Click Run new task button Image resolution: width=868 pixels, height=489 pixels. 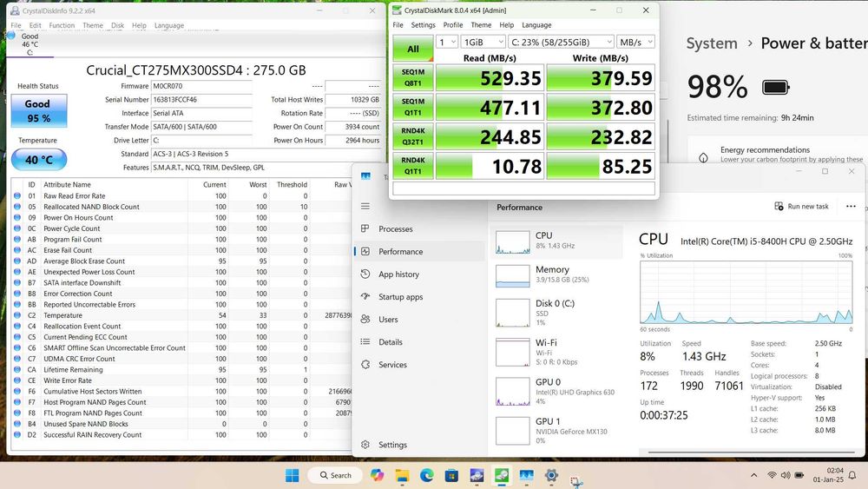(801, 206)
